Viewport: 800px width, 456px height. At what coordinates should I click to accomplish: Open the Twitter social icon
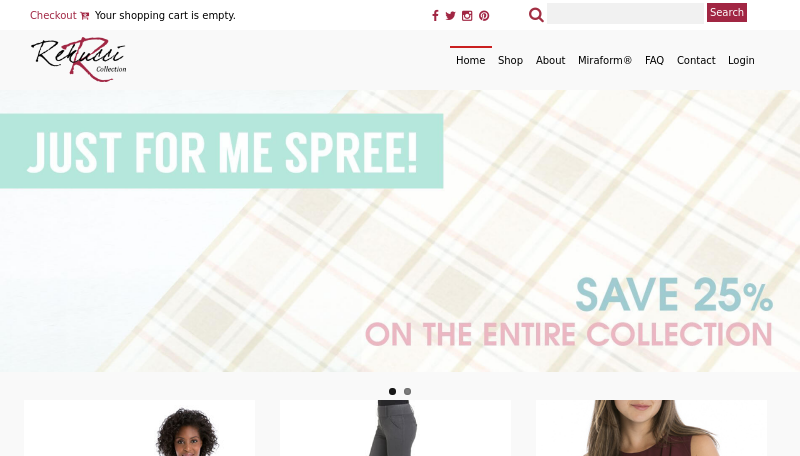click(x=450, y=16)
